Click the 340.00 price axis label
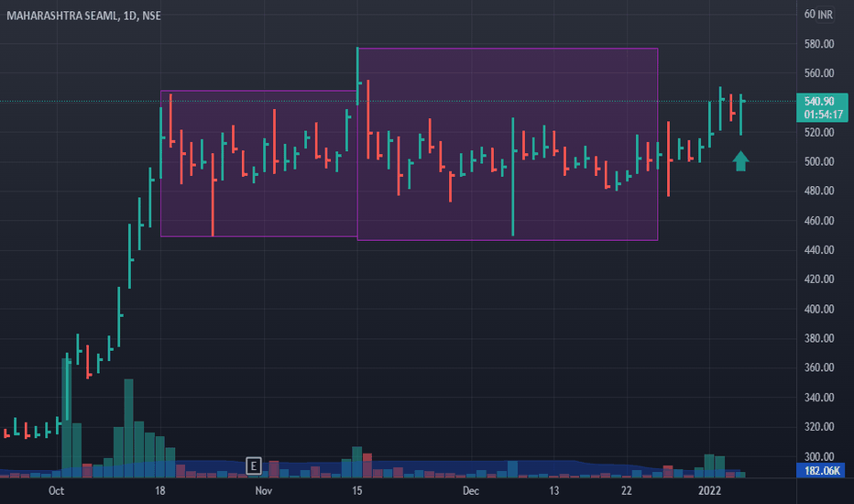 pyautogui.click(x=819, y=397)
